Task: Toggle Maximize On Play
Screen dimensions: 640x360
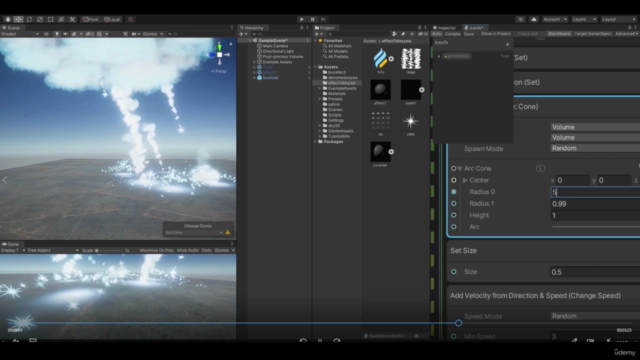Action: (156, 250)
